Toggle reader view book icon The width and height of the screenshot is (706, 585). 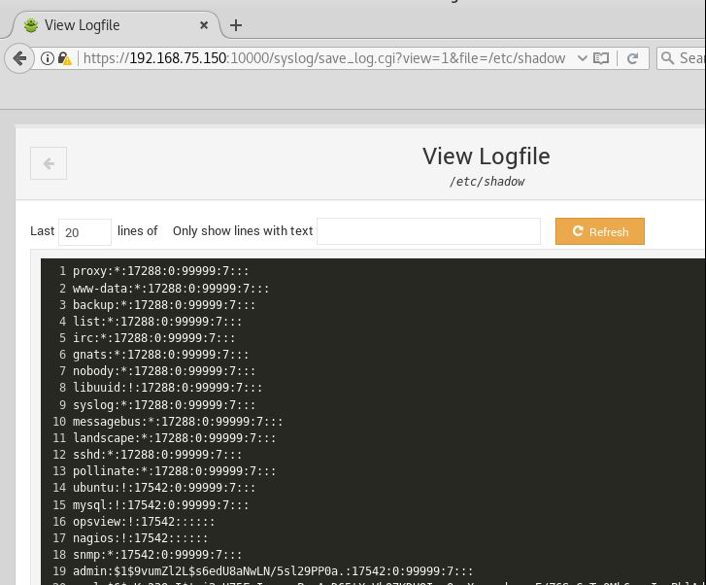[x=601, y=58]
